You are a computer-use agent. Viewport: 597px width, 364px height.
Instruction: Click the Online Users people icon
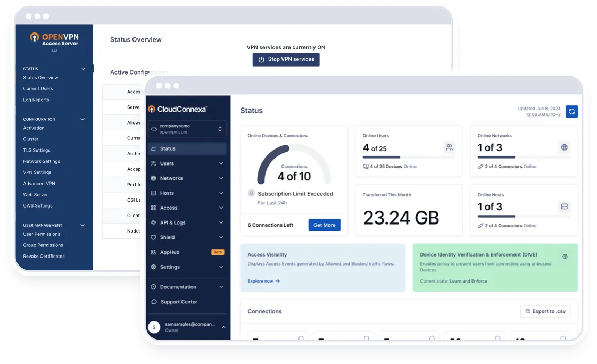pyautogui.click(x=449, y=147)
